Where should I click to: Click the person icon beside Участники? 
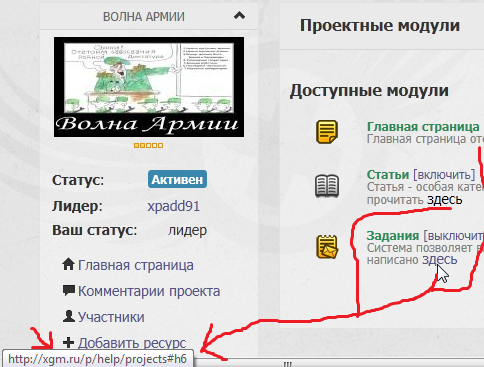coord(69,316)
